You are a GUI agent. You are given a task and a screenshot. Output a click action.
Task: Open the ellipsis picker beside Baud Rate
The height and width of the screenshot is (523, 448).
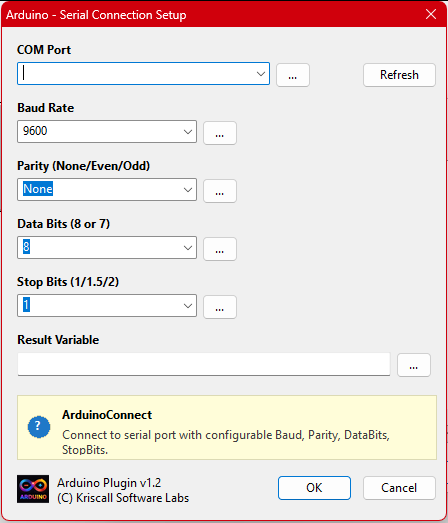click(220, 133)
